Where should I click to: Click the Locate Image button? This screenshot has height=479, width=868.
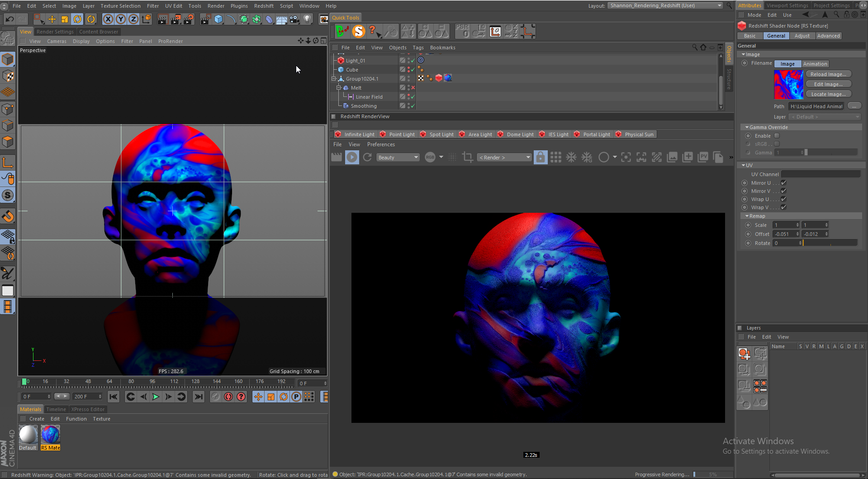[828, 94]
